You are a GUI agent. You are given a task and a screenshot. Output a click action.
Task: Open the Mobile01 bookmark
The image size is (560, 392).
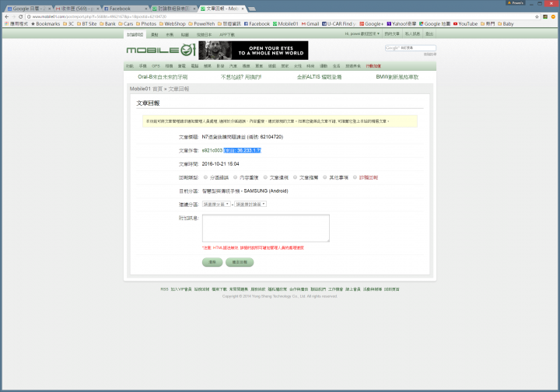[x=285, y=24]
